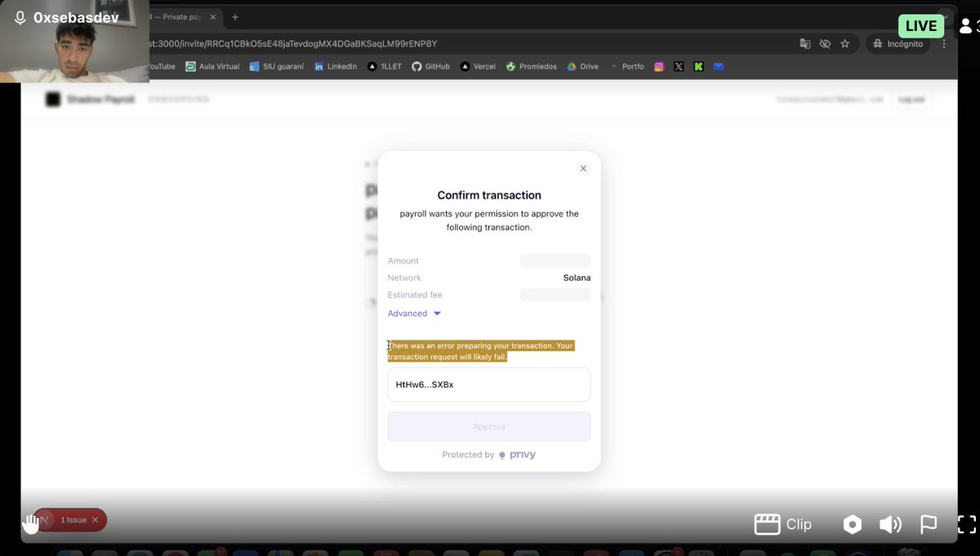Open the blue mail bookmark icon
The image size is (980, 556).
tap(719, 66)
